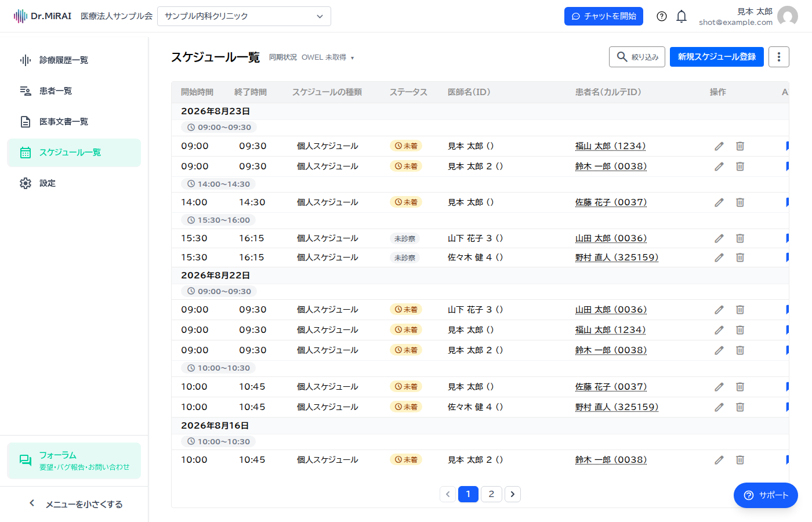Viewport: 812px width, 522px height.
Task: Delete the 15:30 山田 太郎 schedule
Action: point(740,238)
